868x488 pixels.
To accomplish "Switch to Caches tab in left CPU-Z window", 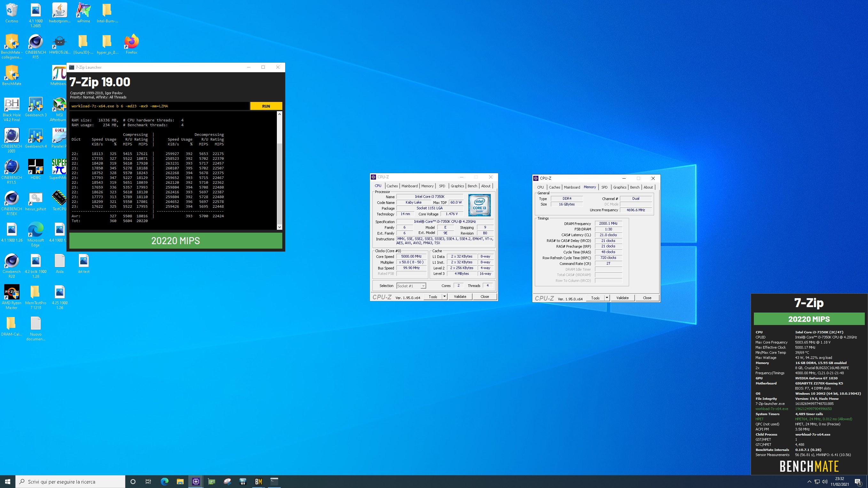I will tap(392, 186).
